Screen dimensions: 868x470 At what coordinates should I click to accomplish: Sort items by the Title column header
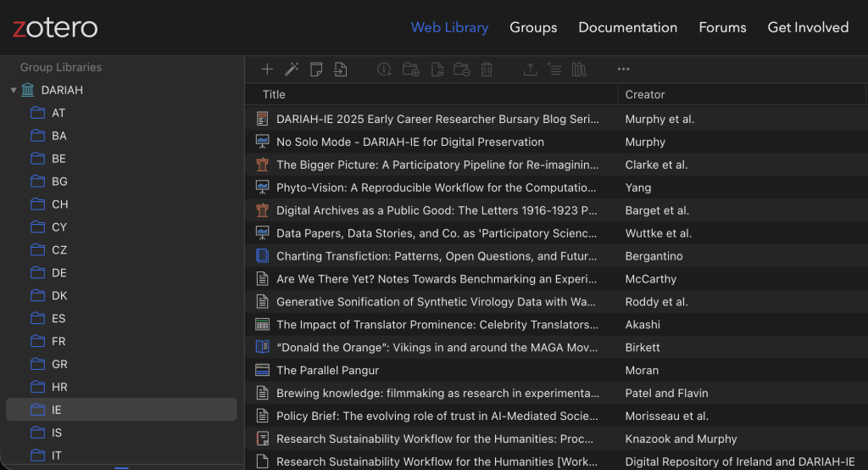tap(431, 94)
